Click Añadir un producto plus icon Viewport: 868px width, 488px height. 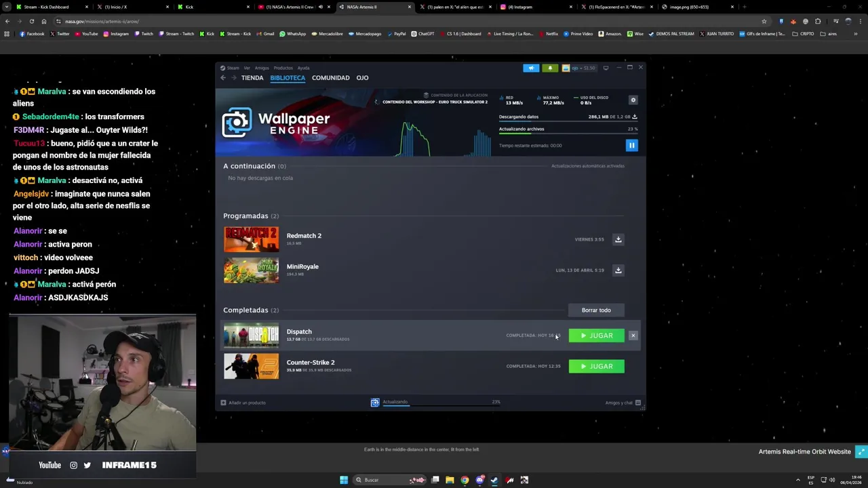pyautogui.click(x=223, y=403)
